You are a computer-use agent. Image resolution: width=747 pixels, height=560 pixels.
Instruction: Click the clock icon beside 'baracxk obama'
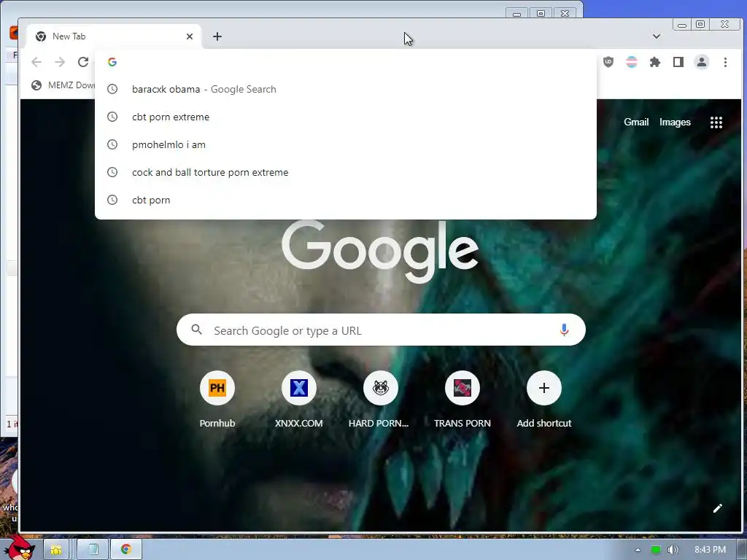pos(112,89)
